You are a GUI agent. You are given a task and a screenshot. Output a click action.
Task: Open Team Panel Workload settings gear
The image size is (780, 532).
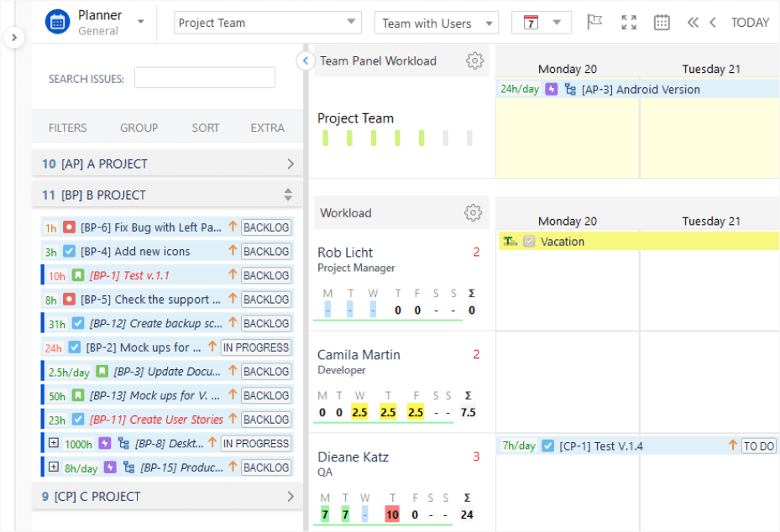[x=474, y=60]
